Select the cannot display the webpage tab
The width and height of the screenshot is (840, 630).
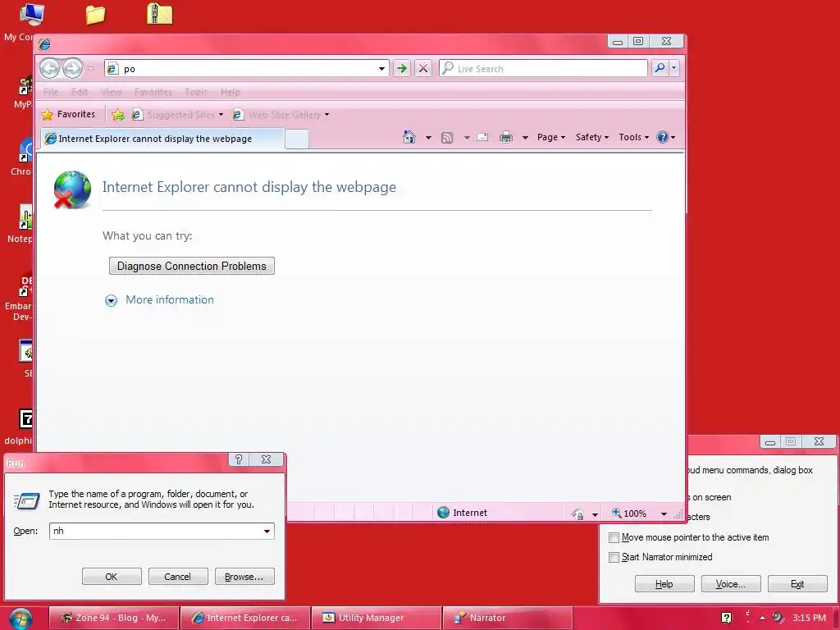[x=162, y=139]
